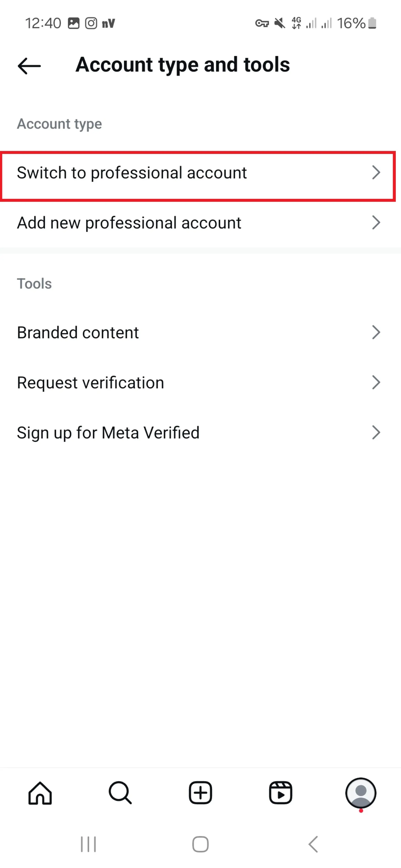Tap the Android system back chevron

tap(313, 844)
